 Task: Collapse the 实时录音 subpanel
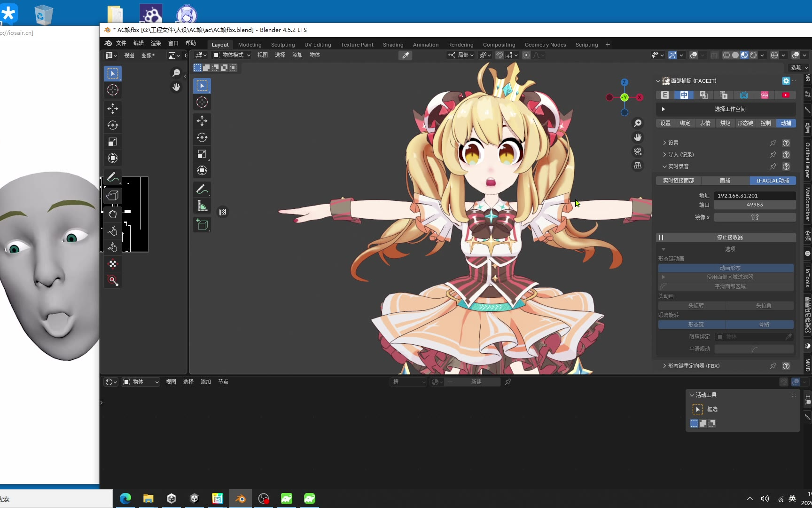pos(676,167)
